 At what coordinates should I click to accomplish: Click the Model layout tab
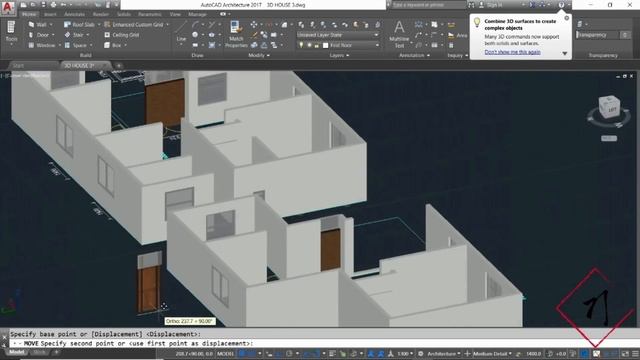(16, 352)
